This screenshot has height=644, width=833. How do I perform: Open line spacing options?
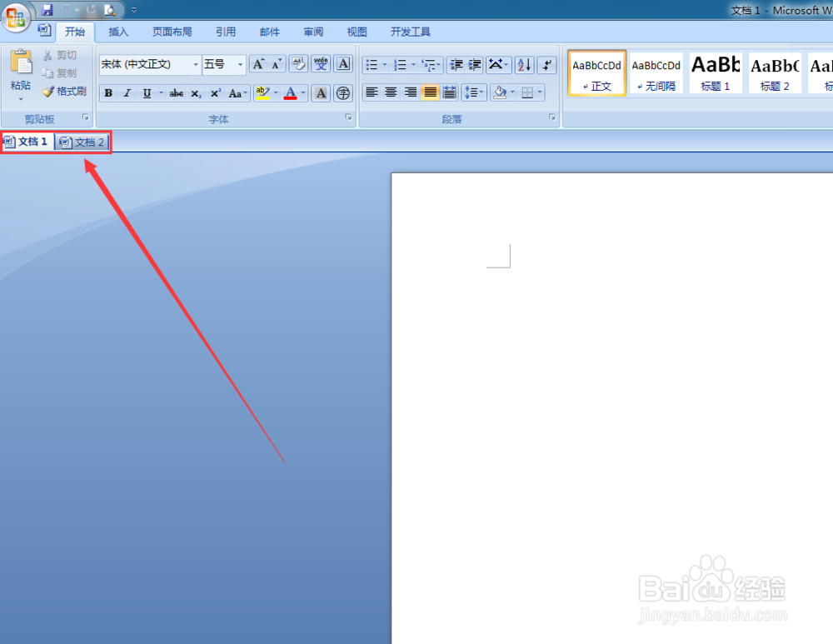[474, 92]
